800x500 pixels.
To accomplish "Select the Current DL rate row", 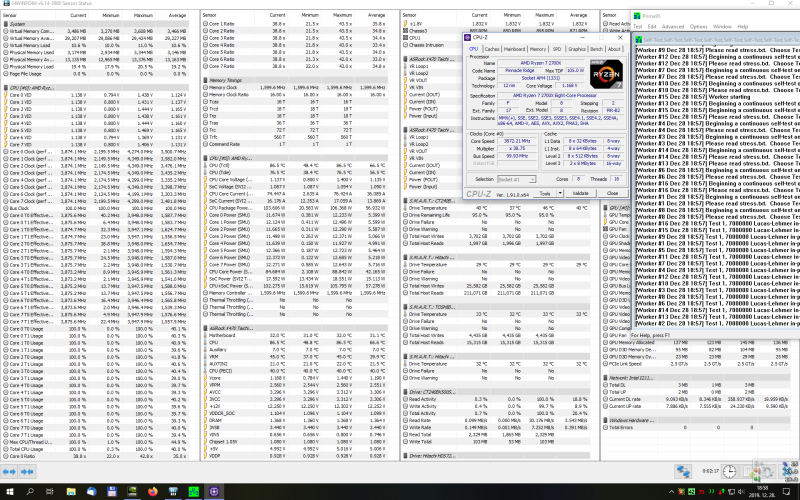I will [696, 399].
